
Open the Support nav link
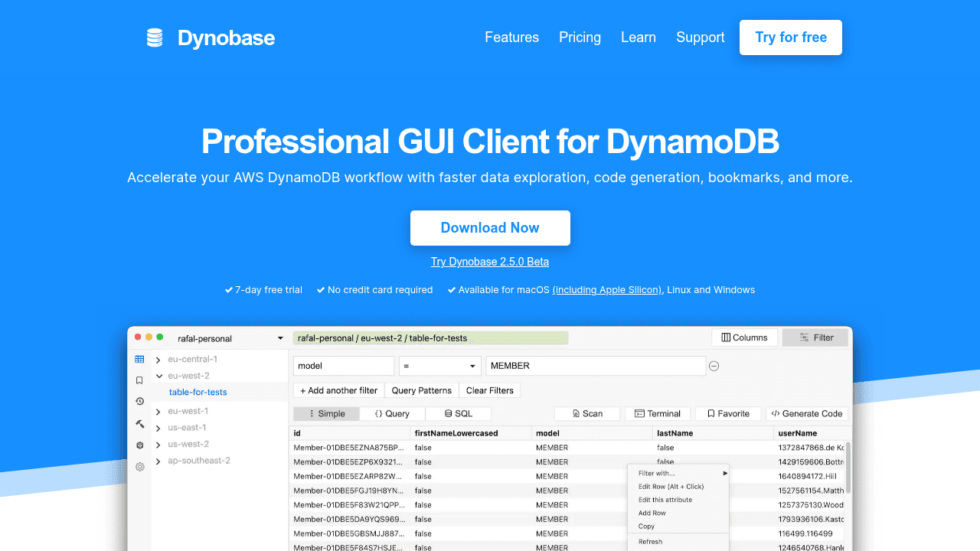coord(701,37)
